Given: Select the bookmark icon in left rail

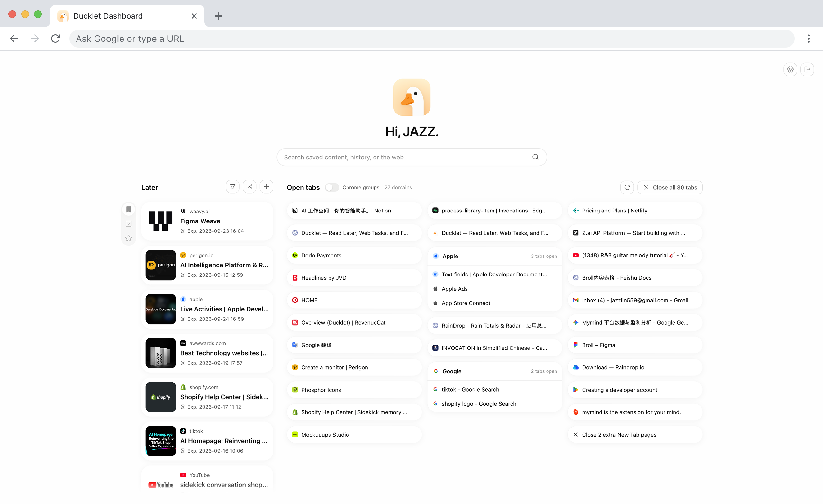Looking at the screenshot, I should pyautogui.click(x=129, y=210).
